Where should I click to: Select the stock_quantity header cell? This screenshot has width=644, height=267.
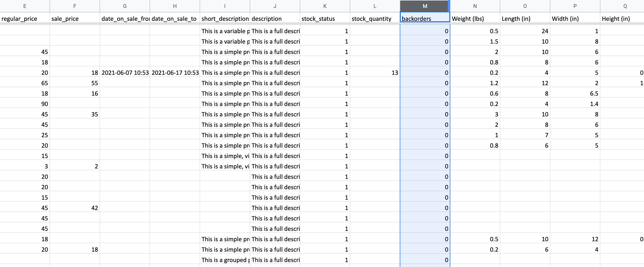tap(375, 19)
